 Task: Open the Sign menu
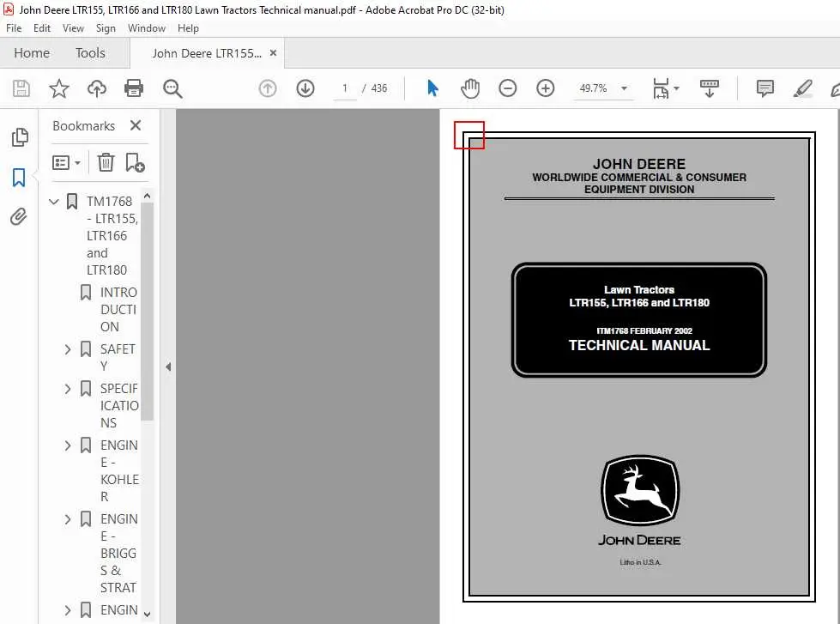tap(106, 27)
